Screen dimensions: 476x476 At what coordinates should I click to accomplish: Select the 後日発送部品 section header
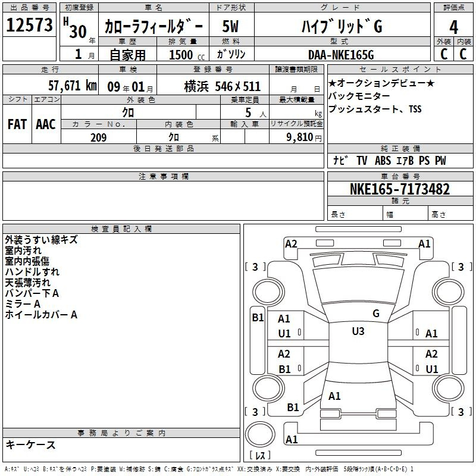163,148
